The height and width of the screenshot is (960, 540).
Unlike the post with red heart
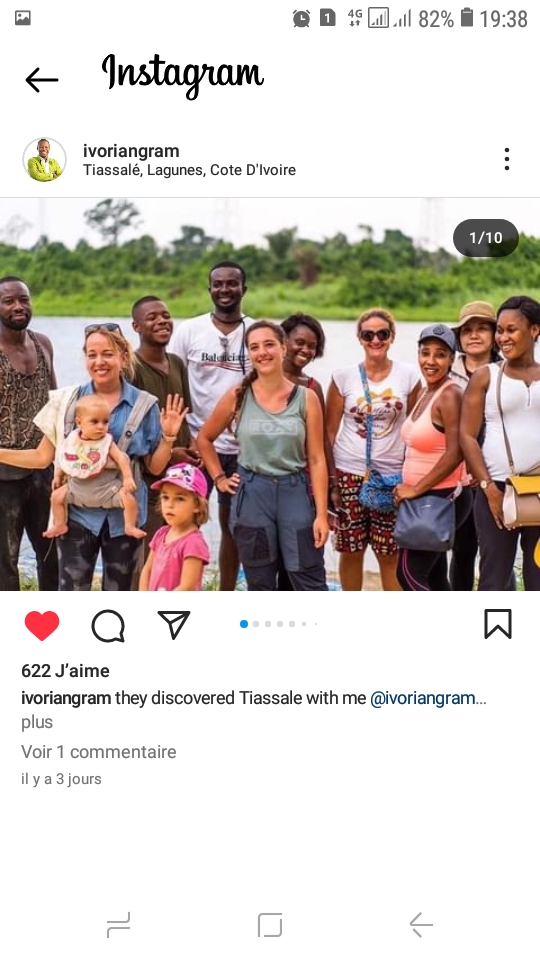click(42, 625)
